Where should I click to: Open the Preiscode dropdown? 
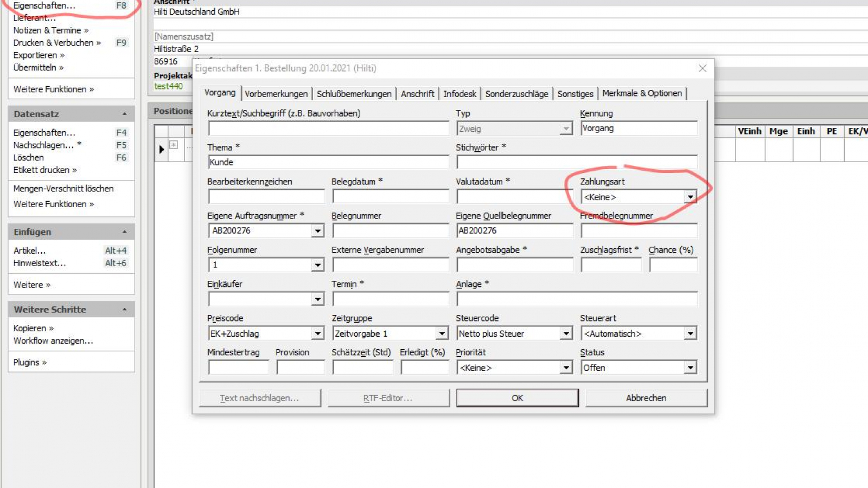(x=317, y=333)
